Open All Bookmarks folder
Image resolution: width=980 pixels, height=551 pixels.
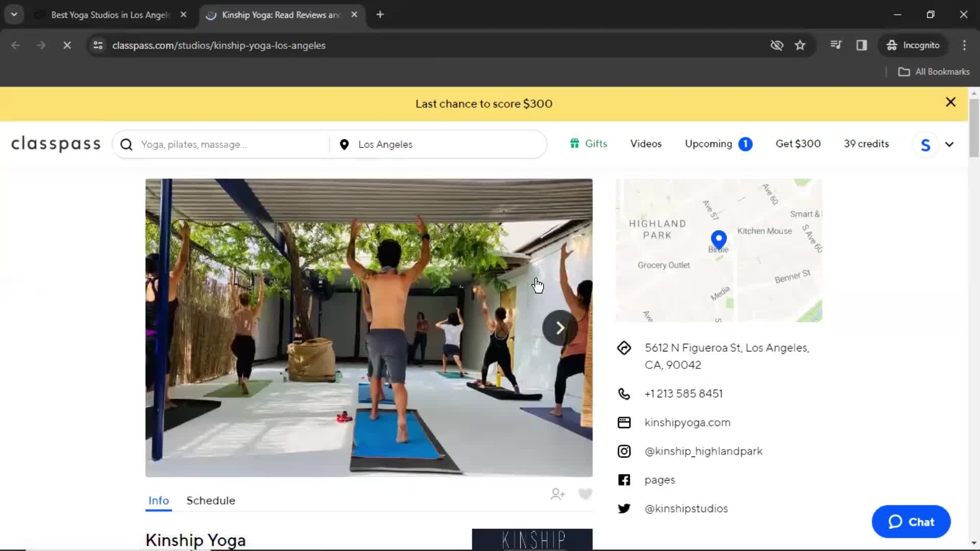[934, 72]
